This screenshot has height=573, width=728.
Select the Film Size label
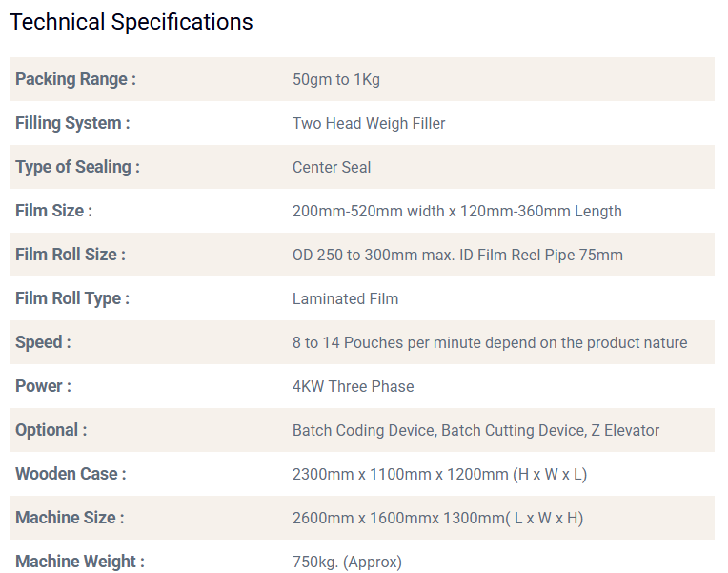tap(53, 211)
